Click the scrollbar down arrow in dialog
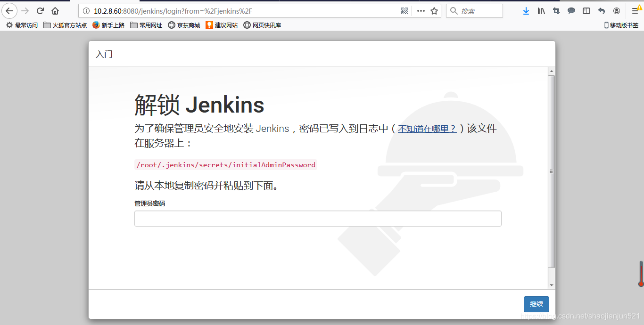This screenshot has width=644, height=325. [x=552, y=285]
